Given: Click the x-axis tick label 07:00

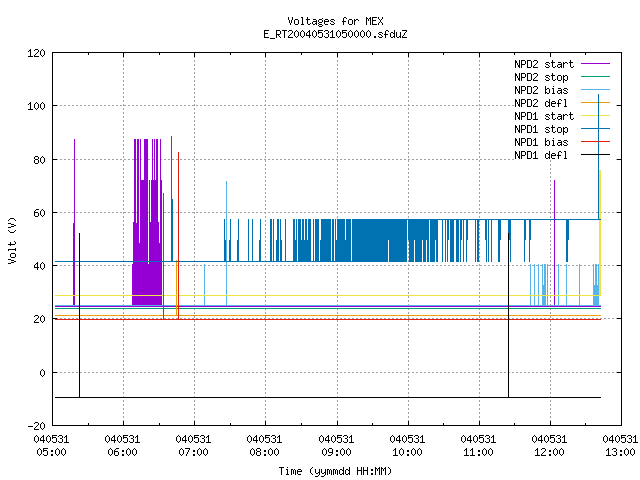Looking at the screenshot, I should point(193,452).
